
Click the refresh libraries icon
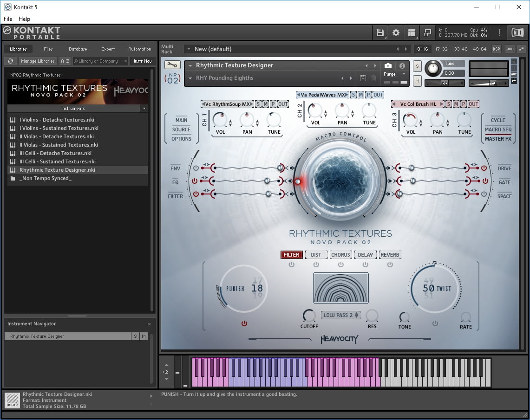click(x=11, y=61)
